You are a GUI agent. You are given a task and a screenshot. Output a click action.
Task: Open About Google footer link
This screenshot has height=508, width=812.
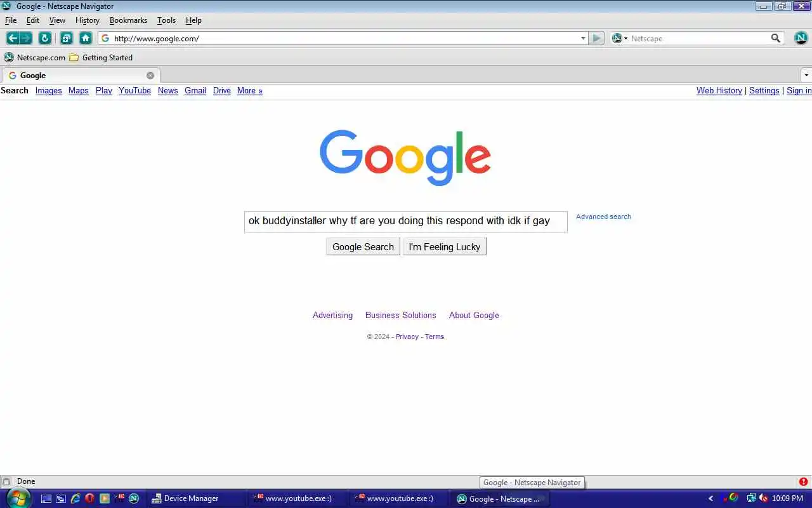point(474,315)
